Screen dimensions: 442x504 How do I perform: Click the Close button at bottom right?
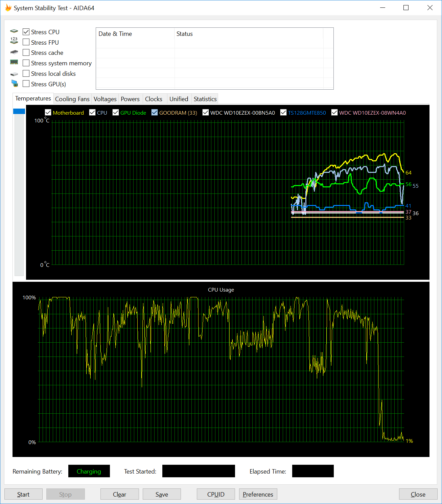(x=418, y=494)
